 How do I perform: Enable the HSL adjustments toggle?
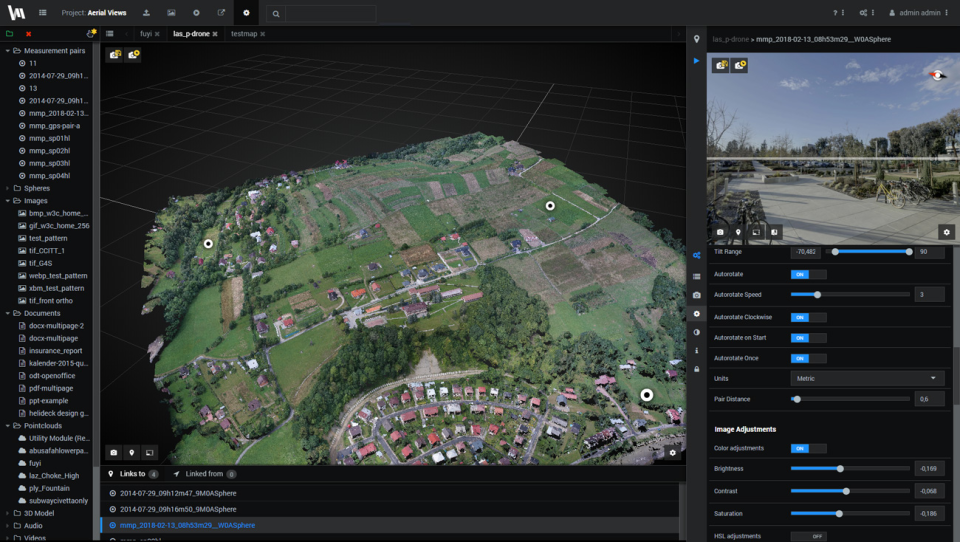808,536
